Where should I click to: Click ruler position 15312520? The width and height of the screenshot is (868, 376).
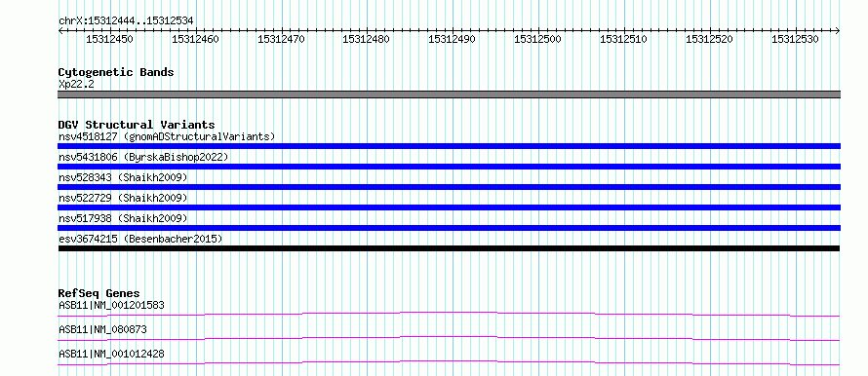pos(710,39)
